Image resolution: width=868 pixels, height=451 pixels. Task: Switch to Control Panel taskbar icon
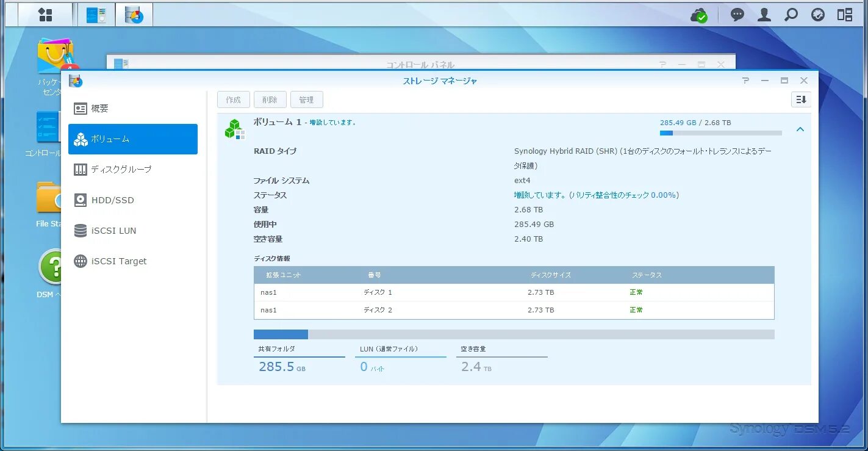click(x=96, y=15)
